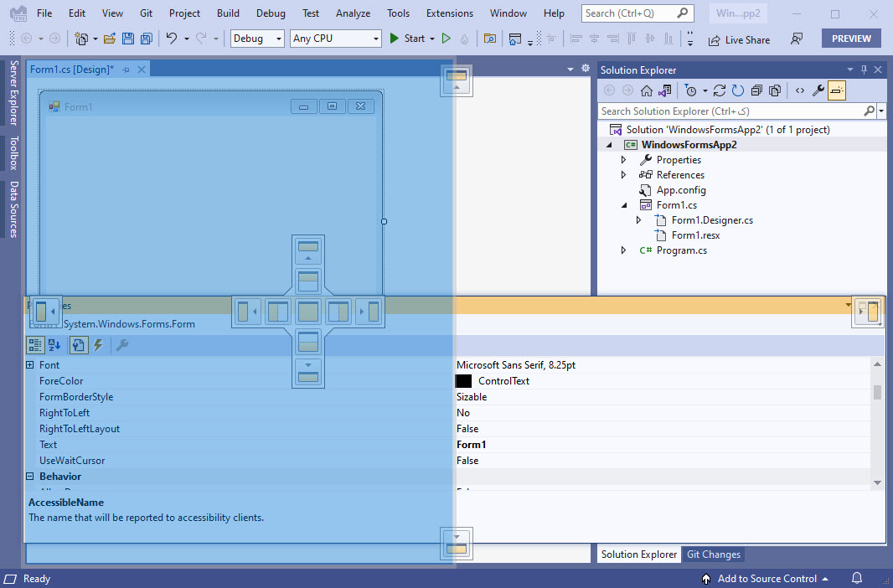Click the Undo arrow icon
Screen dimensions: 893x588
pyautogui.click(x=172, y=39)
